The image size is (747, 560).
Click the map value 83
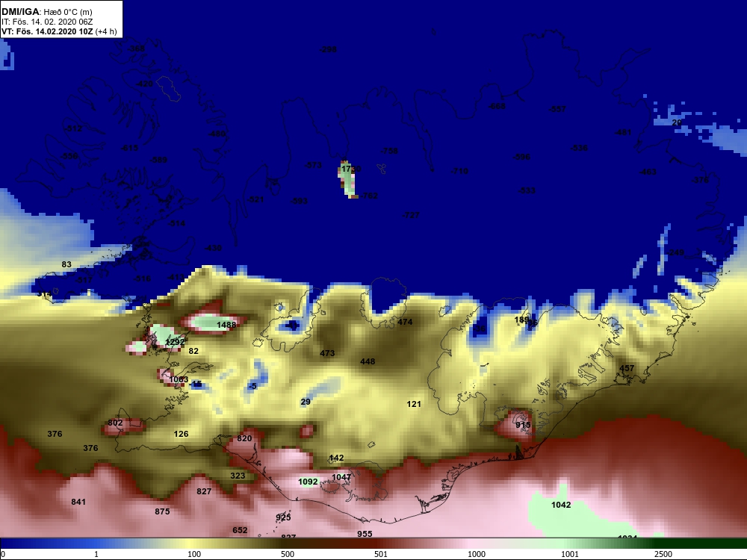(x=66, y=264)
